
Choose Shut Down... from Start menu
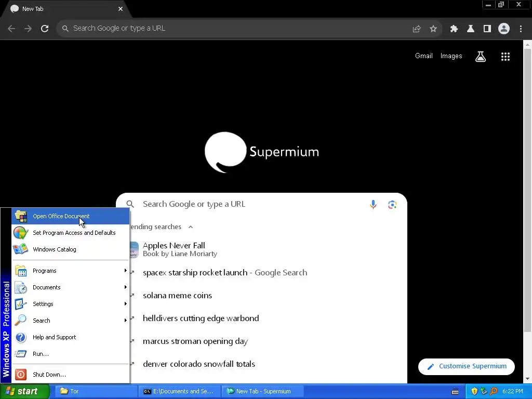tap(71, 375)
